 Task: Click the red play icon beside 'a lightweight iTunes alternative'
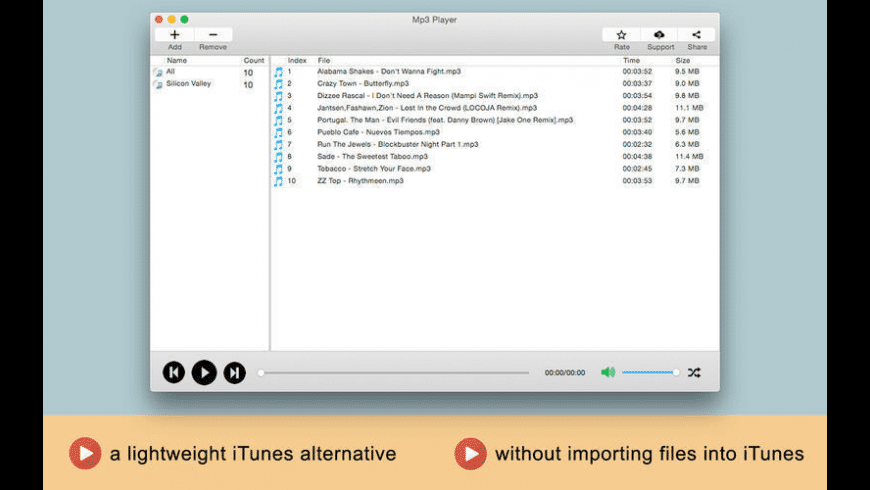(85, 453)
